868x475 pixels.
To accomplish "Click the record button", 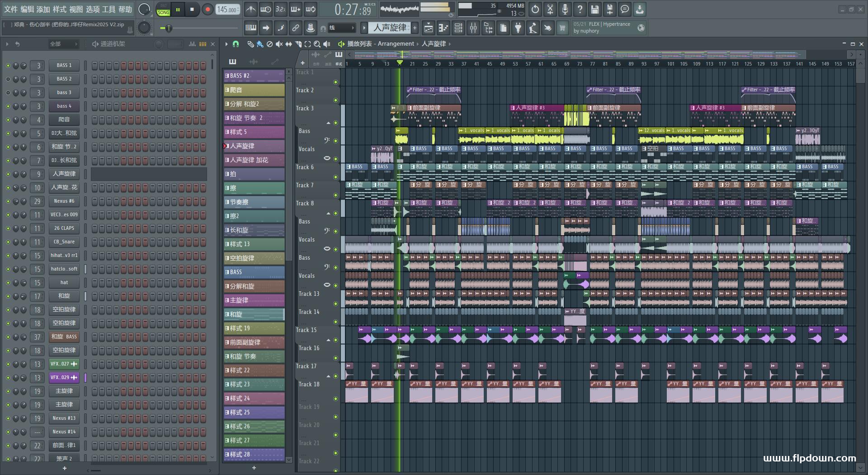I will 208,9.
